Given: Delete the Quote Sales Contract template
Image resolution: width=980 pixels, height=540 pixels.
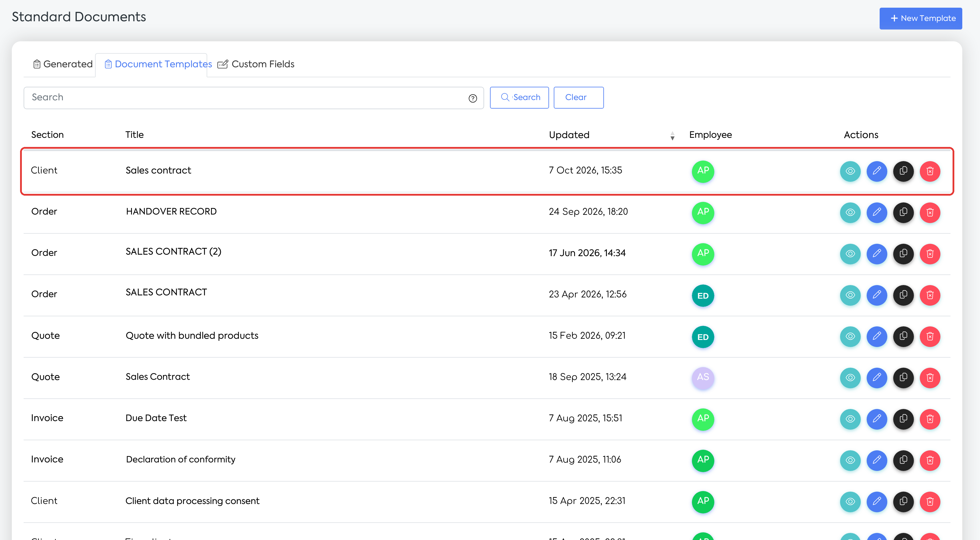Looking at the screenshot, I should [930, 378].
